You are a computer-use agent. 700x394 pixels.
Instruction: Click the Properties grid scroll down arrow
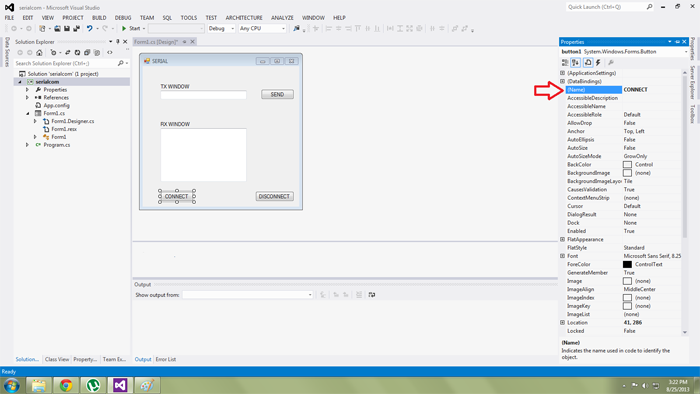point(685,332)
